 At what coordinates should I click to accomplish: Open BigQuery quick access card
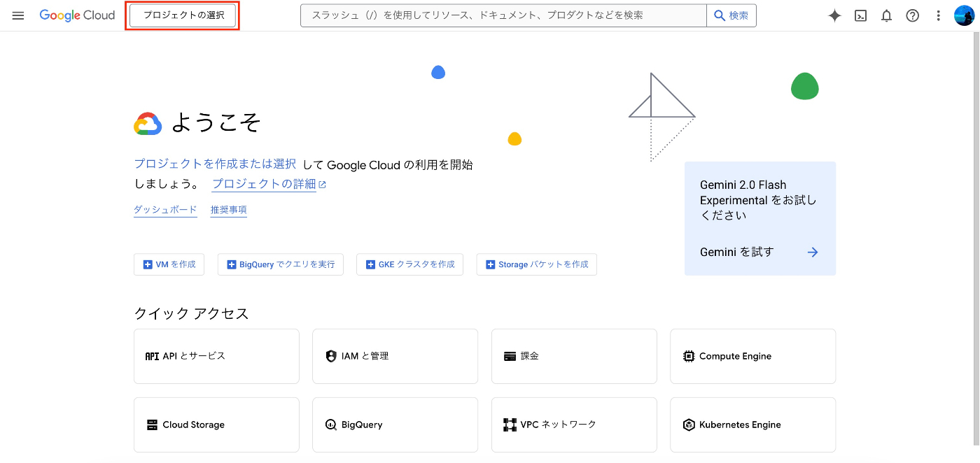395,425
